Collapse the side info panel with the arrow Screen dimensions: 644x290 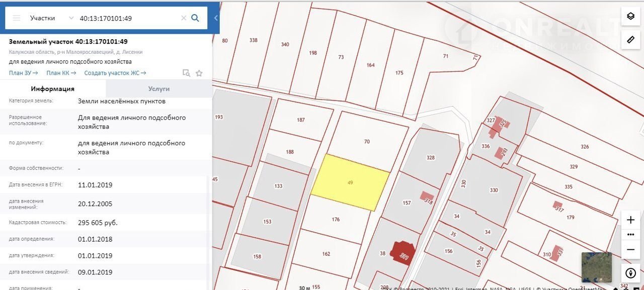[x=216, y=18]
